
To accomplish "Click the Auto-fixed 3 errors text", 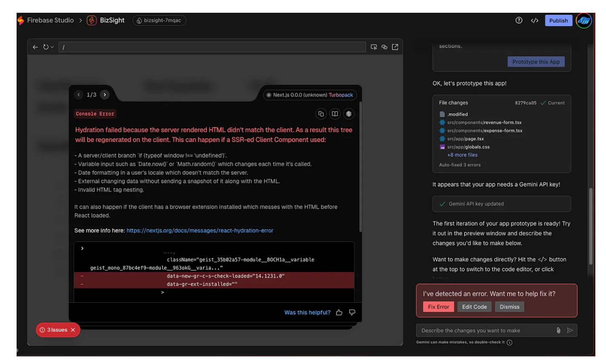I will 460,165.
